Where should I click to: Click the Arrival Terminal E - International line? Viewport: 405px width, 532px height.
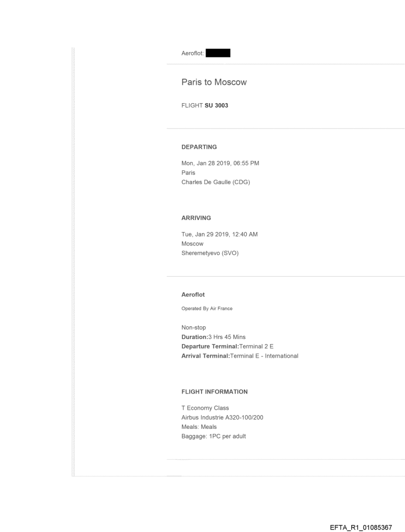(x=240, y=355)
